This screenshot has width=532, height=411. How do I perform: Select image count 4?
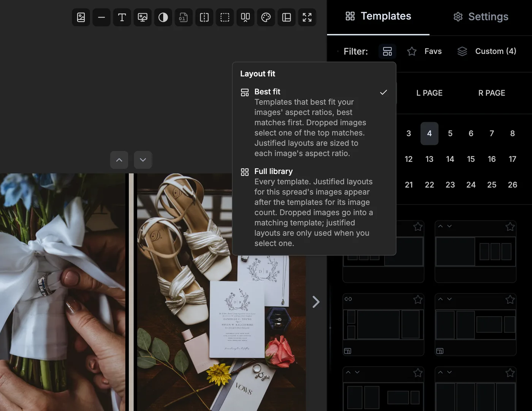click(x=429, y=133)
